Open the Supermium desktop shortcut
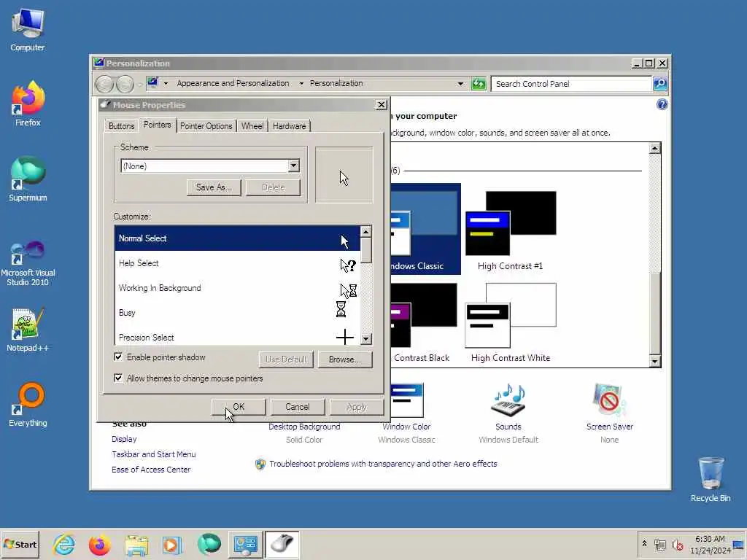Image resolution: width=747 pixels, height=560 pixels. pyautogui.click(x=28, y=179)
